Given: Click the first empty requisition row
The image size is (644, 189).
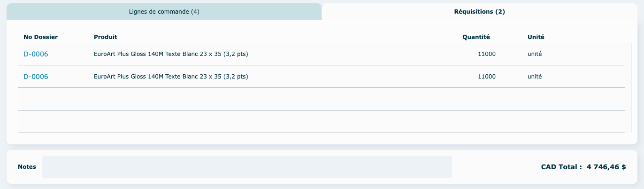Looking at the screenshot, I should coord(321,99).
